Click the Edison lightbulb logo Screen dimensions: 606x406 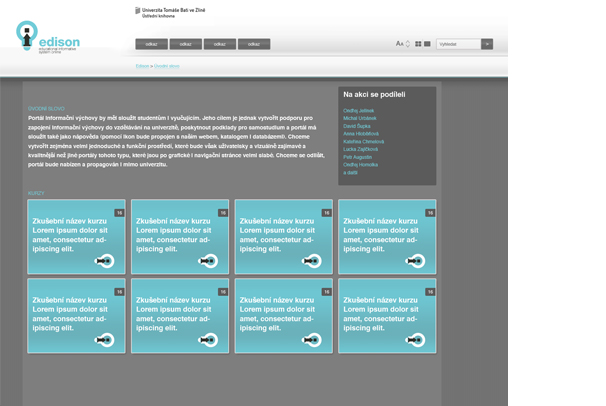point(27,37)
